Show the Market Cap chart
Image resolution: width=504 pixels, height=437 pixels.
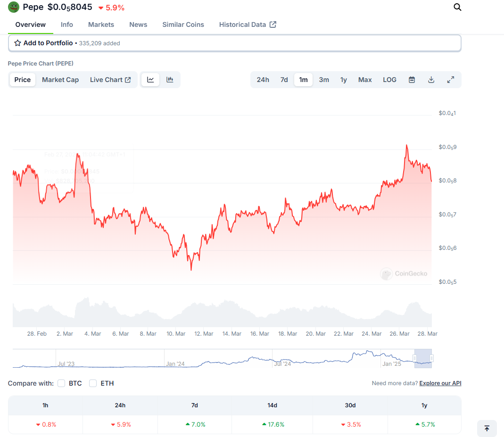click(60, 80)
